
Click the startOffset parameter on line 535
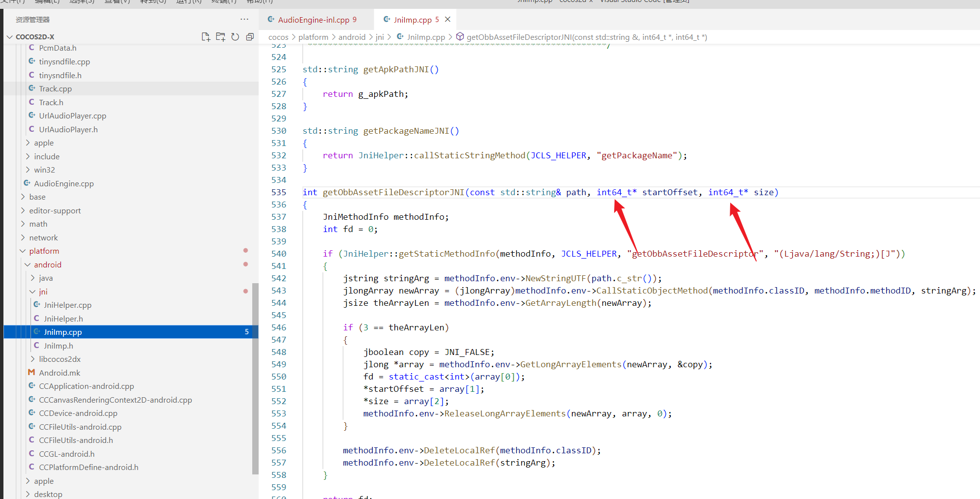[670, 192]
